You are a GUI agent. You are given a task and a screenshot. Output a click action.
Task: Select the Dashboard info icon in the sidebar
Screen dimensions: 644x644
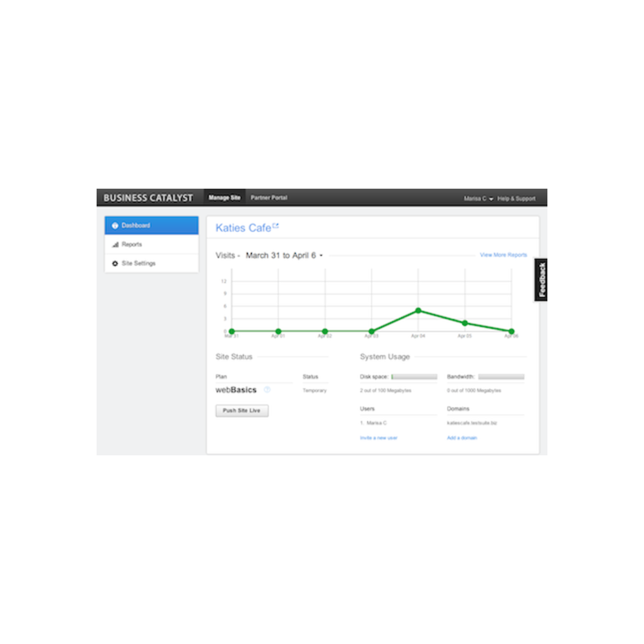[x=115, y=225]
